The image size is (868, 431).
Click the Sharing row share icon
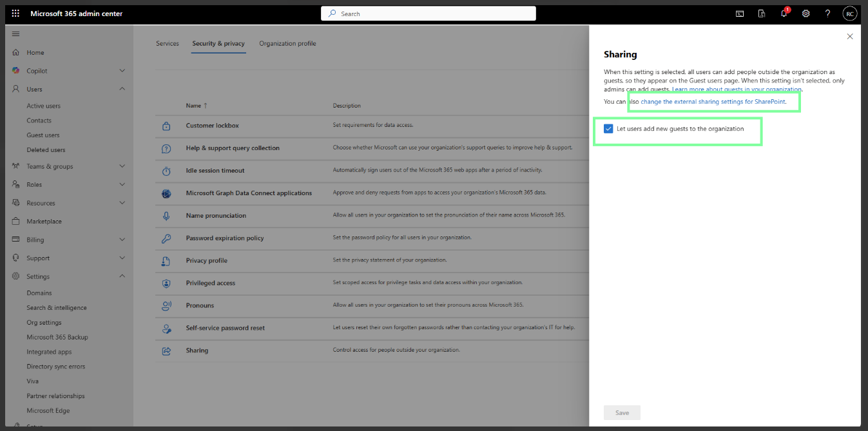tap(166, 350)
